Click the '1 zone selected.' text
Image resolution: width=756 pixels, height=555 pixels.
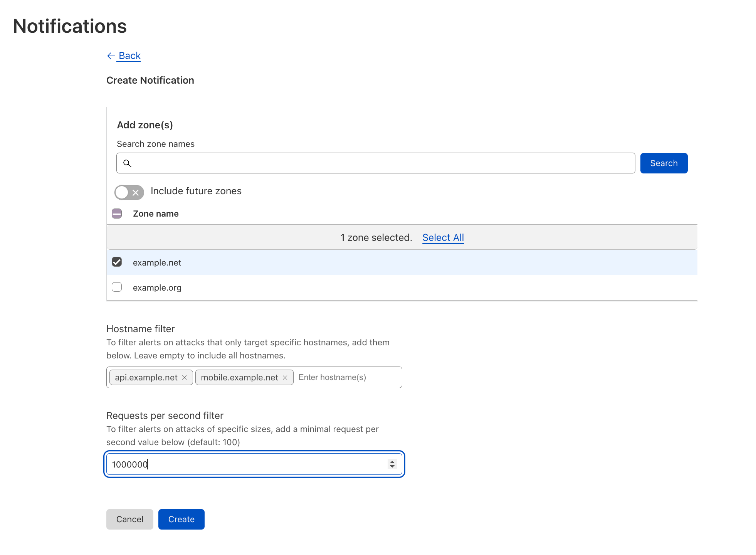tap(376, 237)
